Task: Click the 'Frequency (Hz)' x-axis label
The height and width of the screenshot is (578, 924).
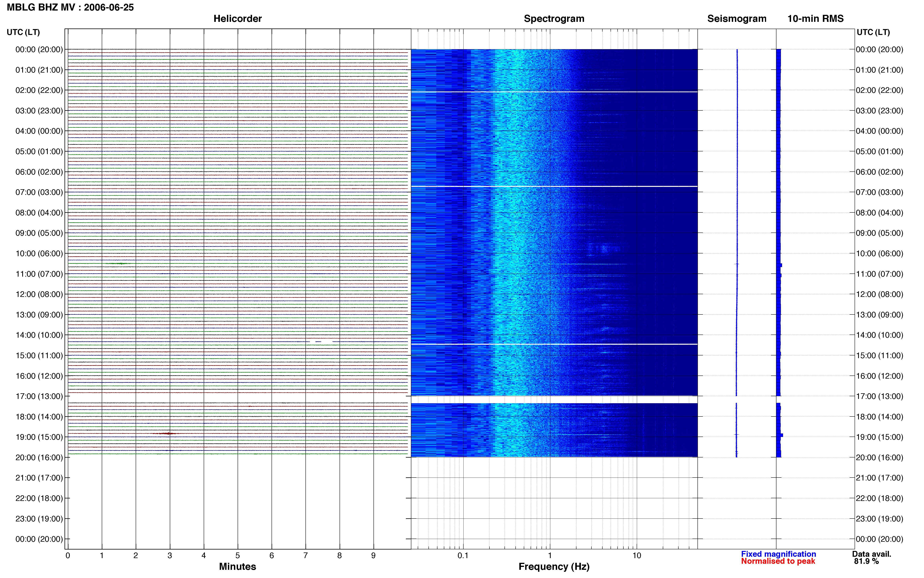Action: (554, 566)
